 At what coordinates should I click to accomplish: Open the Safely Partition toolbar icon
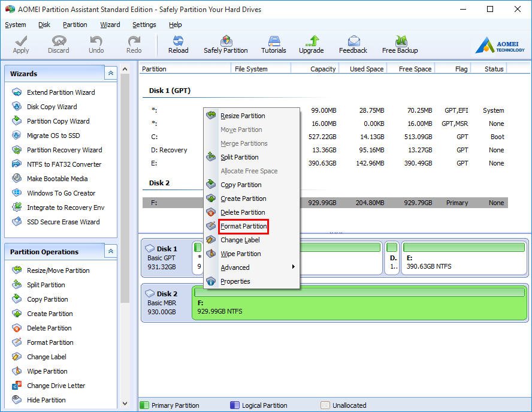pyautogui.click(x=226, y=44)
